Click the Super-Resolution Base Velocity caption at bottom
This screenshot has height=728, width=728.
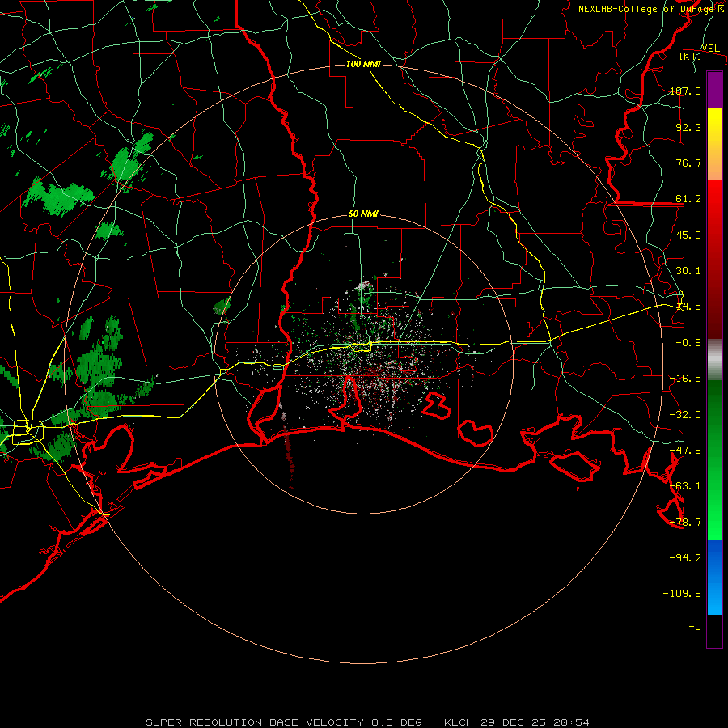(367, 722)
